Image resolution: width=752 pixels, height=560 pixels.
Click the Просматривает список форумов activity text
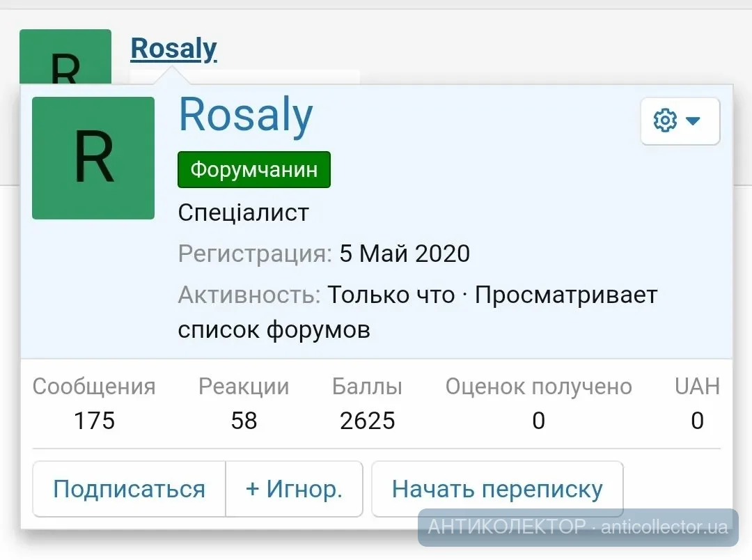coord(418,312)
